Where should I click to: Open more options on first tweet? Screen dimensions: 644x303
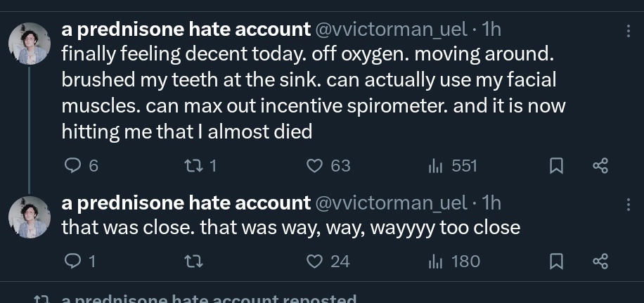pyautogui.click(x=628, y=31)
